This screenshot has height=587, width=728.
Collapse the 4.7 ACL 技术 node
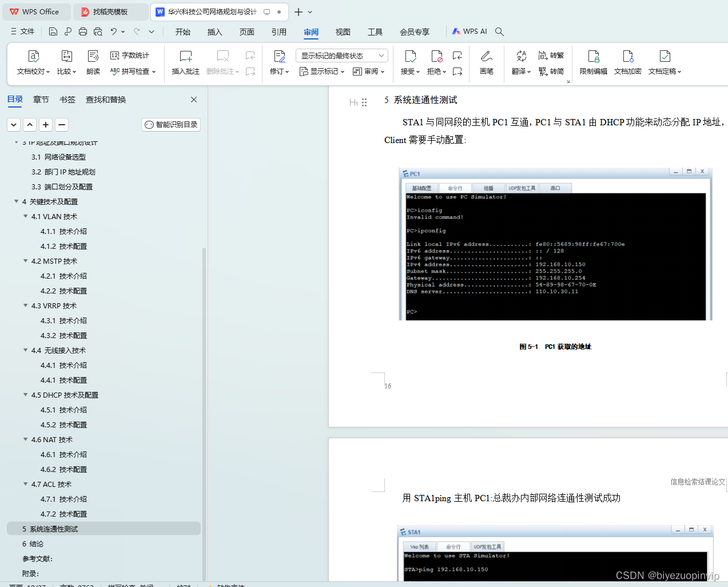coord(25,484)
